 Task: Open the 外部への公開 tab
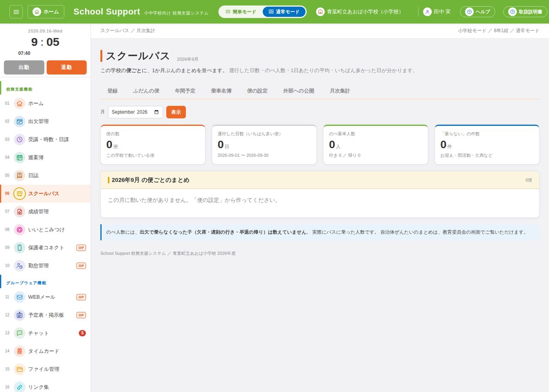(x=299, y=91)
